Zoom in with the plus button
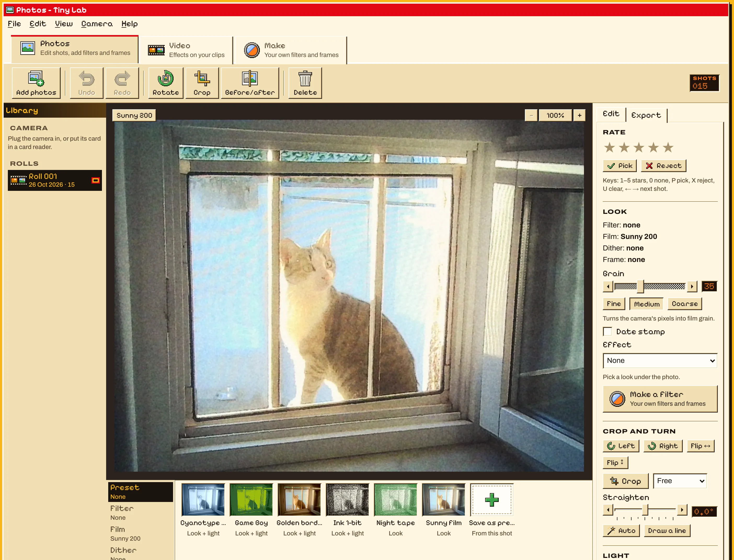 coord(580,115)
